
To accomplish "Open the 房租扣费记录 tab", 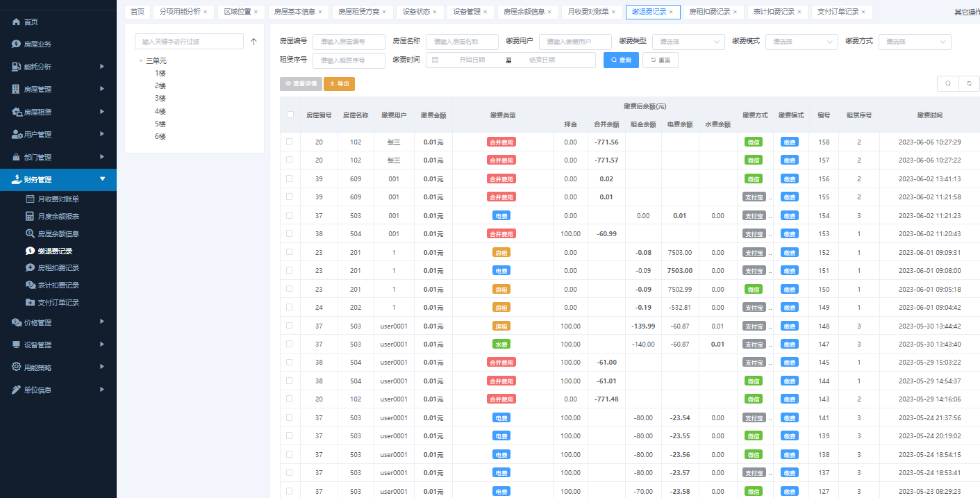I will 713,12.
